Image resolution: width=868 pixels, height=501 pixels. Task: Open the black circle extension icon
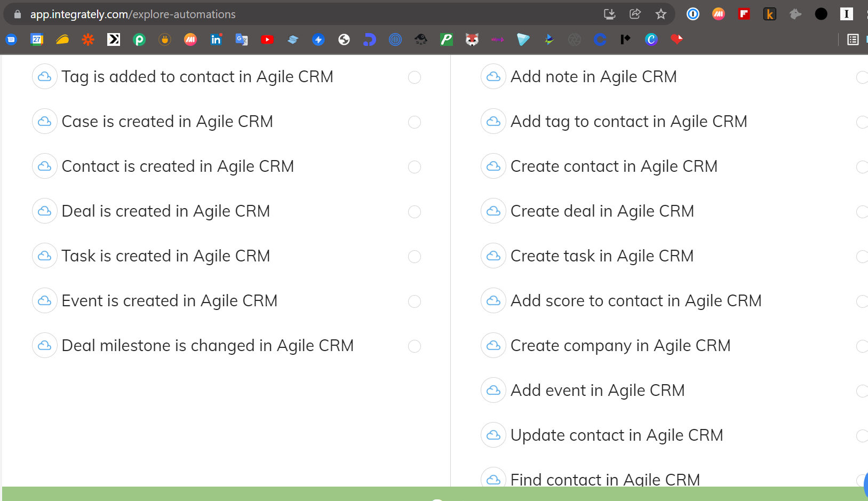pos(821,14)
